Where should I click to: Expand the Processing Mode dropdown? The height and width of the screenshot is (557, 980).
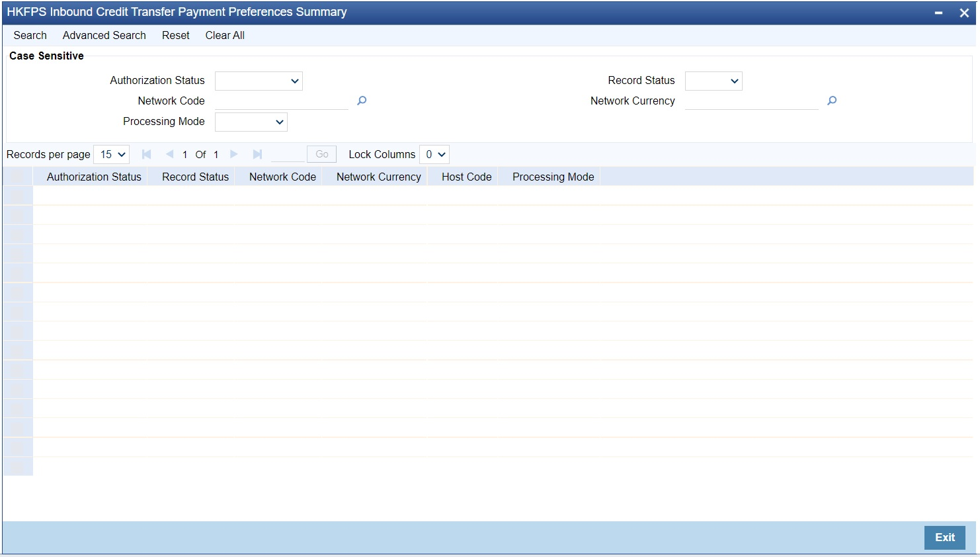click(251, 122)
